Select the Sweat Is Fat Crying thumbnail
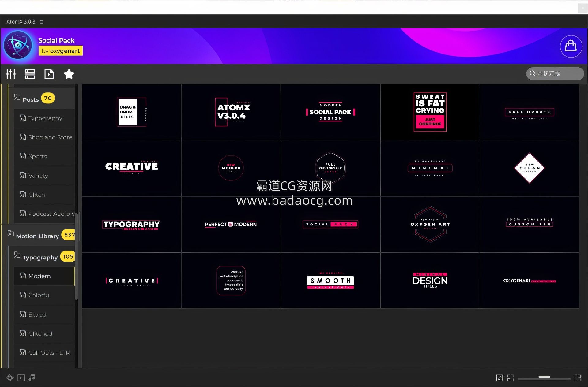The width and height of the screenshot is (588, 387). pyautogui.click(x=430, y=112)
